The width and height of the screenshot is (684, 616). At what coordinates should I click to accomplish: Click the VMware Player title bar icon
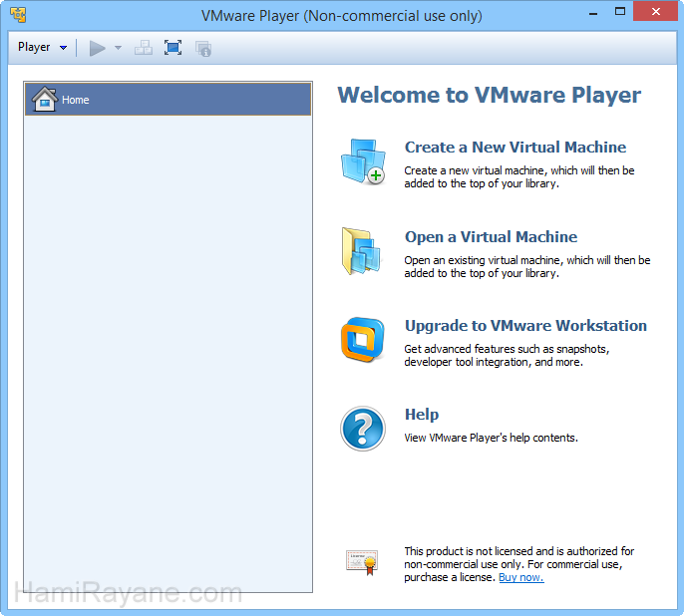click(18, 15)
